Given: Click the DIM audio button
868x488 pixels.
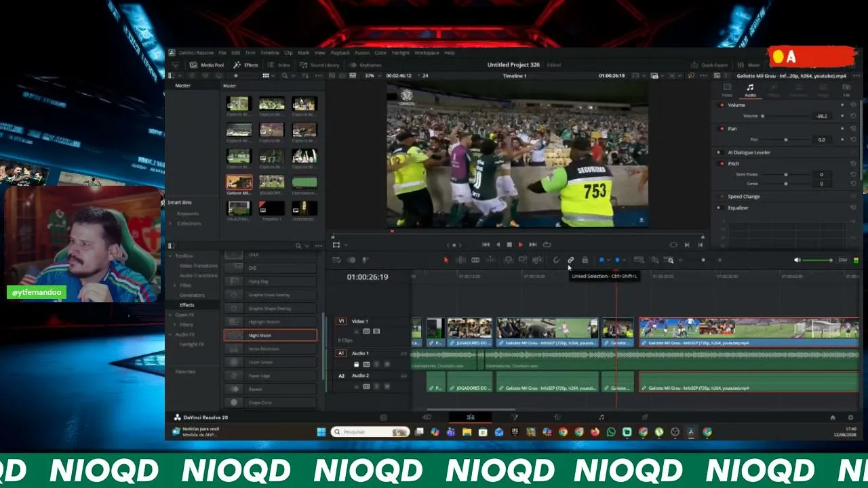Looking at the screenshot, I should point(843,260).
